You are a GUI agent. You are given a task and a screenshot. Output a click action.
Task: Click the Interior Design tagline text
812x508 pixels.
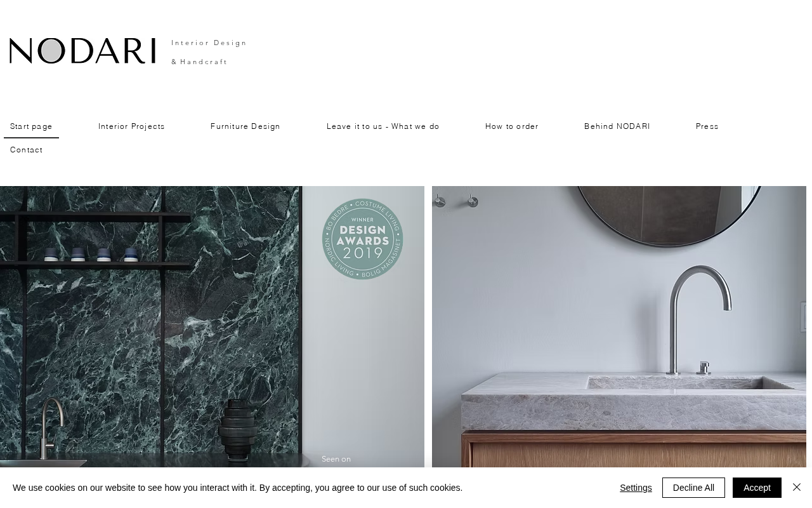[209, 43]
